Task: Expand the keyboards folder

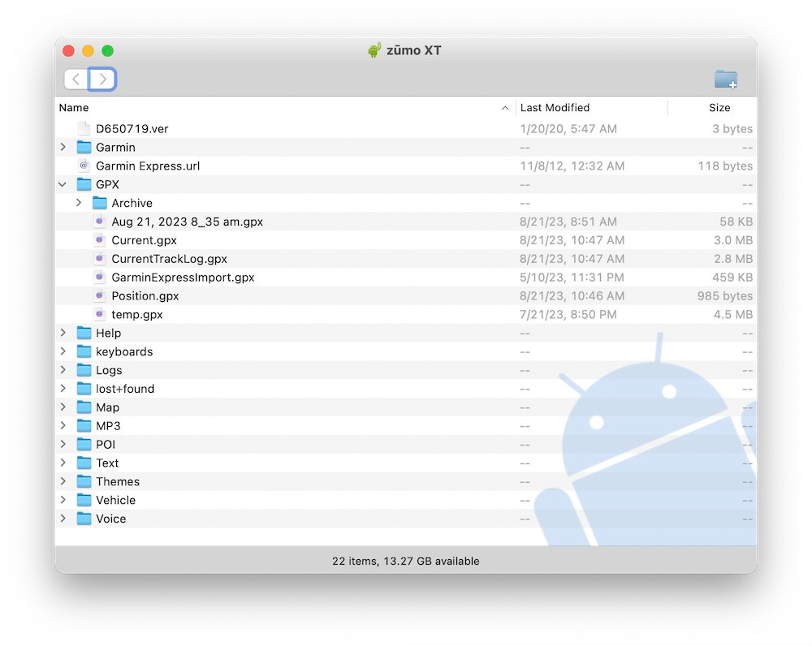Action: [63, 351]
